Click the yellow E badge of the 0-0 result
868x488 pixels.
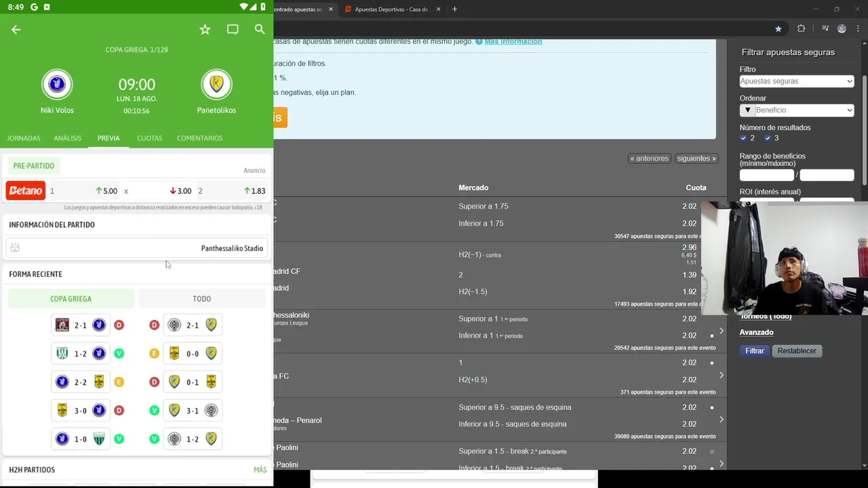pos(154,354)
